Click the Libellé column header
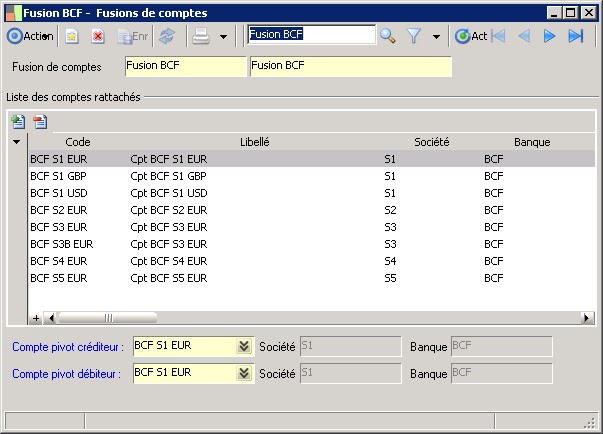603x434 pixels. (x=254, y=142)
